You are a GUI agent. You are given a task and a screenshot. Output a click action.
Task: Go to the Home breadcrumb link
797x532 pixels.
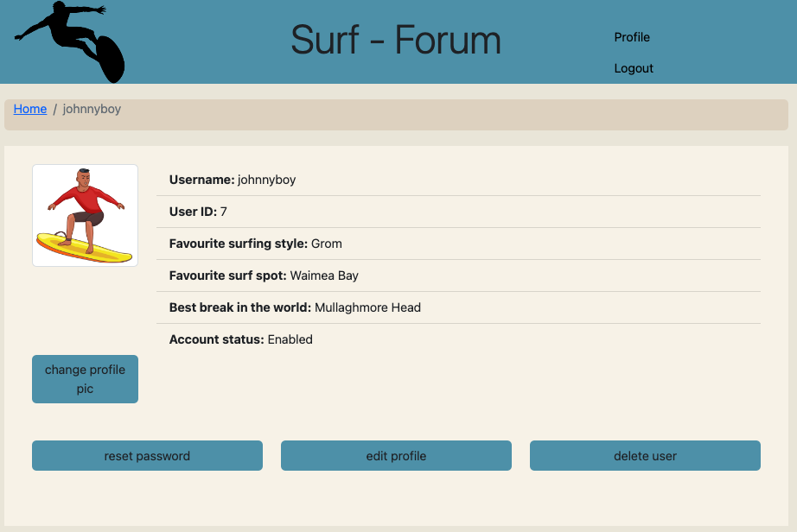tap(30, 109)
